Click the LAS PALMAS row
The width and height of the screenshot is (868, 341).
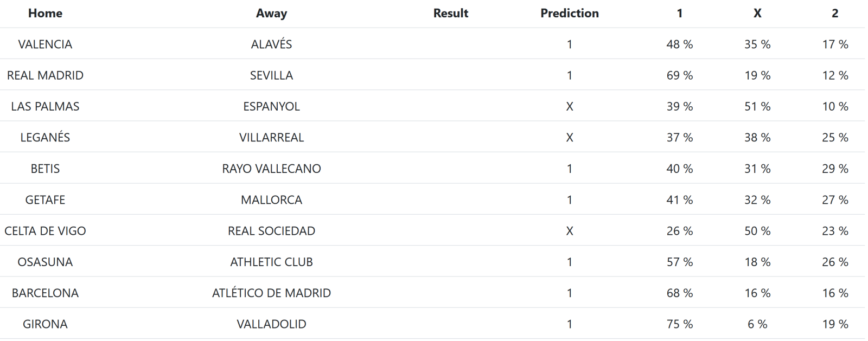coord(45,106)
